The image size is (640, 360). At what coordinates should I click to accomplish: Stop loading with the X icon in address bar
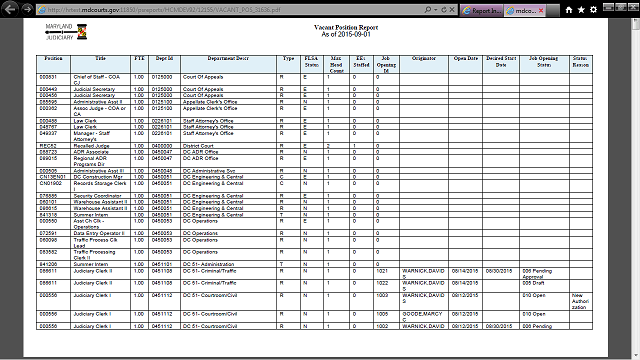click(452, 9)
